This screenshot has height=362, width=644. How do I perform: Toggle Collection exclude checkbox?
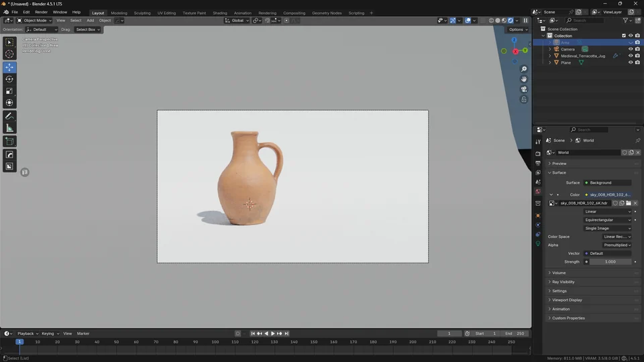624,36
